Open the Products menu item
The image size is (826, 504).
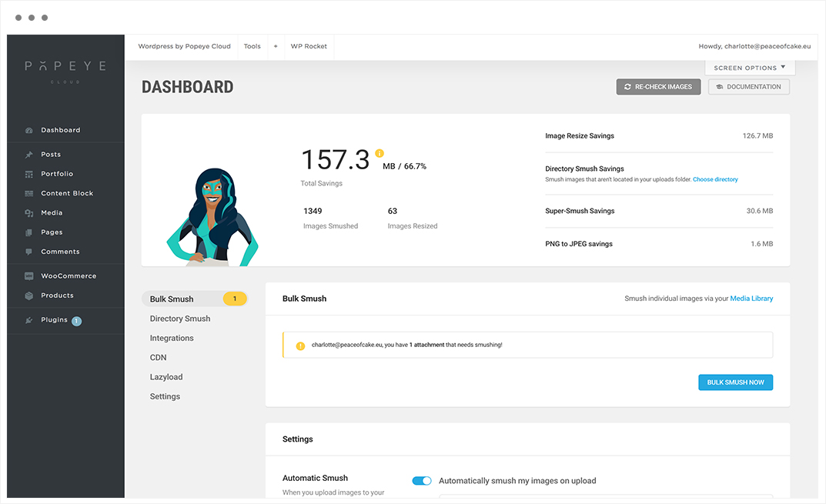click(x=58, y=295)
